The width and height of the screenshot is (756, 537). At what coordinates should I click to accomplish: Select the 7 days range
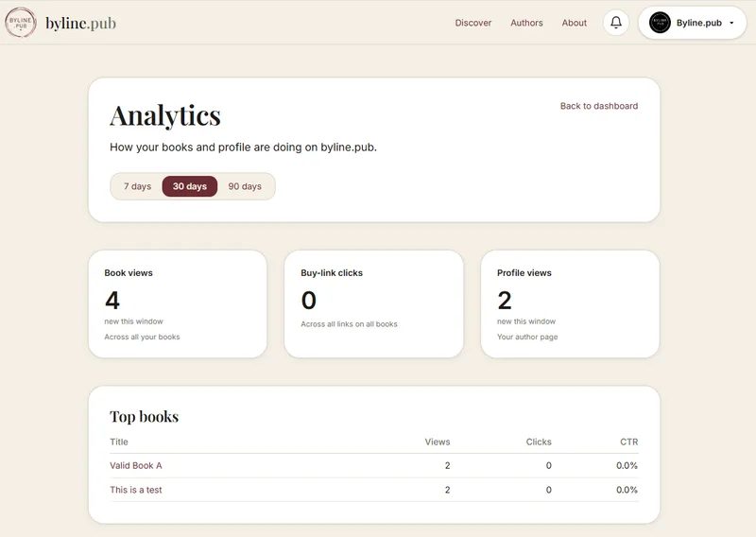click(x=137, y=186)
